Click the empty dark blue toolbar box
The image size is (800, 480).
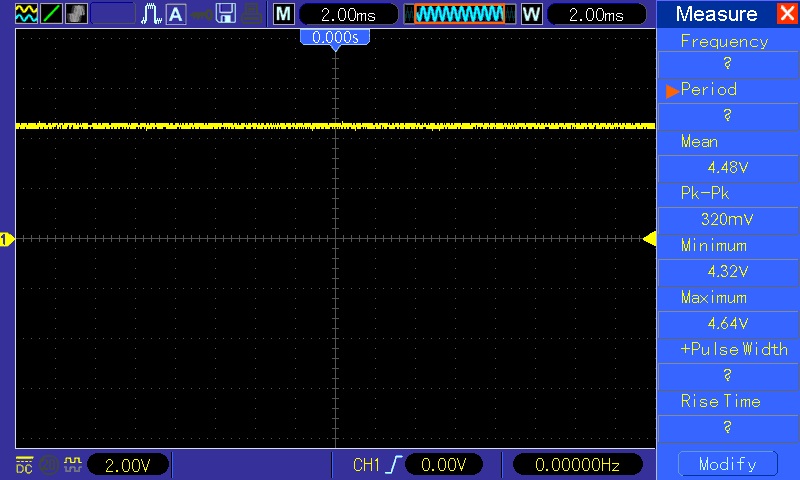[x=113, y=14]
